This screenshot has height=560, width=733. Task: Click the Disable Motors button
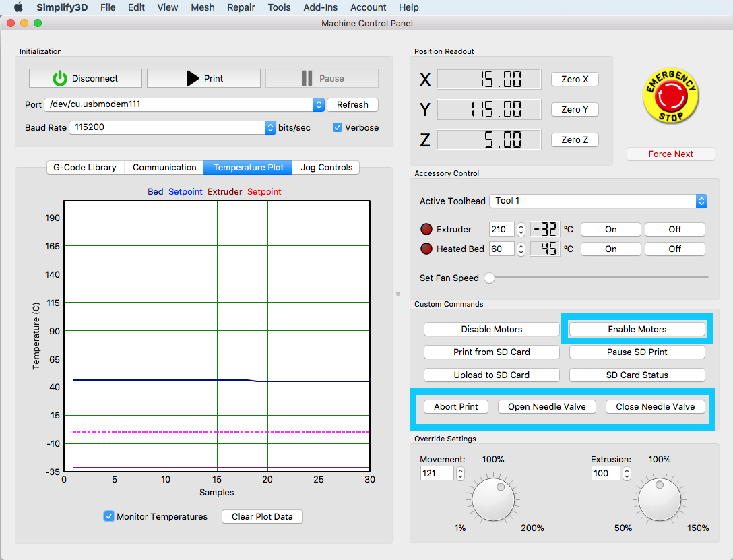click(x=491, y=329)
